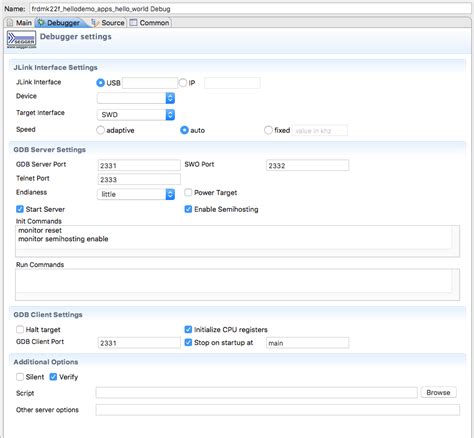Expand the Target Interface SWD dropdown
474x438 pixels.
tap(136, 115)
